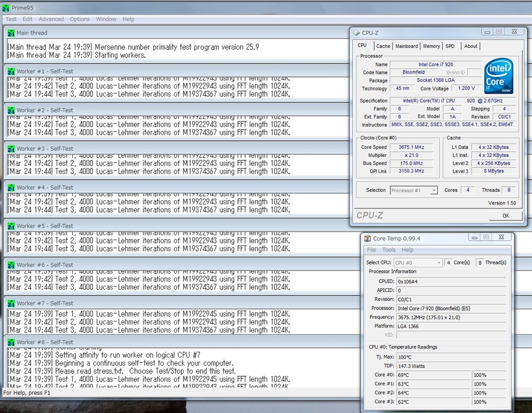Open the Tools menu in Core Temp

click(x=389, y=250)
